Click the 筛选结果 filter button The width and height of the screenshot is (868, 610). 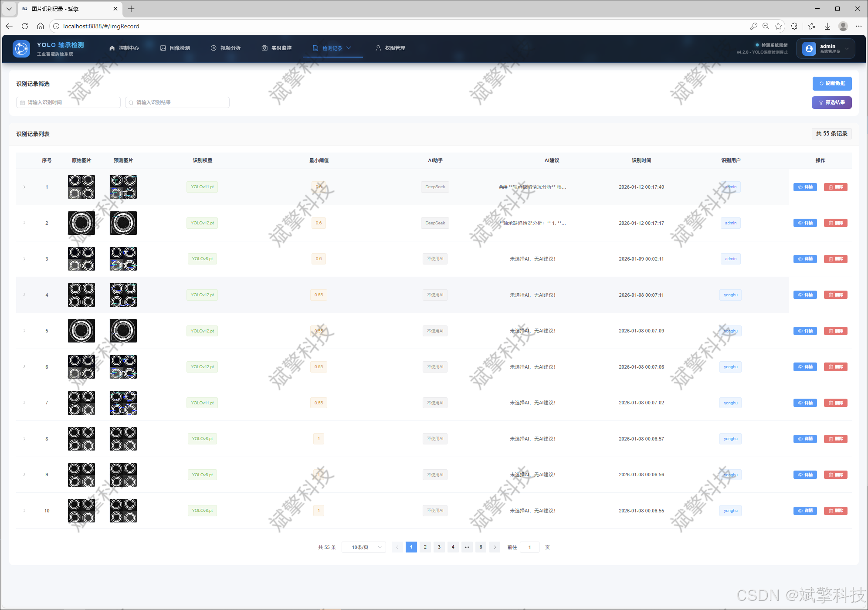(831, 102)
